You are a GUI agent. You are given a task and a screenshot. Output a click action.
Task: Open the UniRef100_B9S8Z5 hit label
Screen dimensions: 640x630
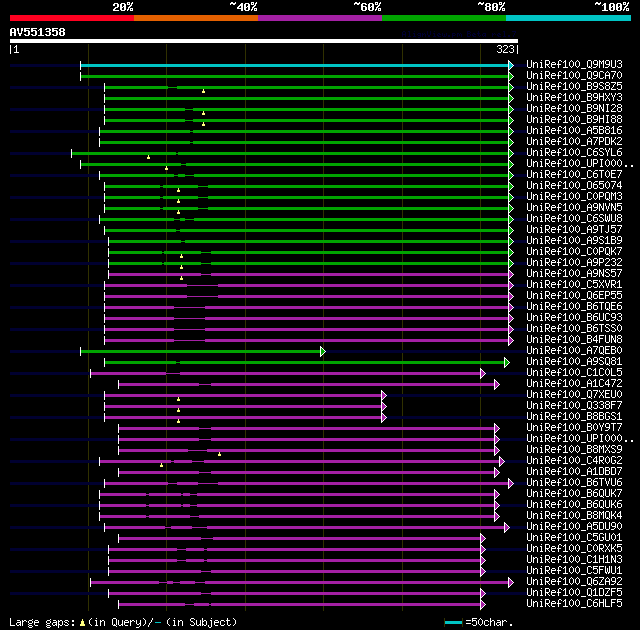point(574,87)
